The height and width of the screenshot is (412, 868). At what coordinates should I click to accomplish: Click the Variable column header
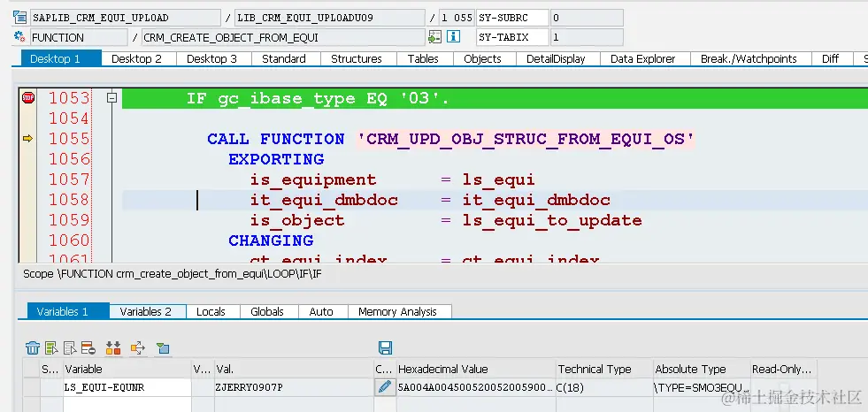[127, 369]
